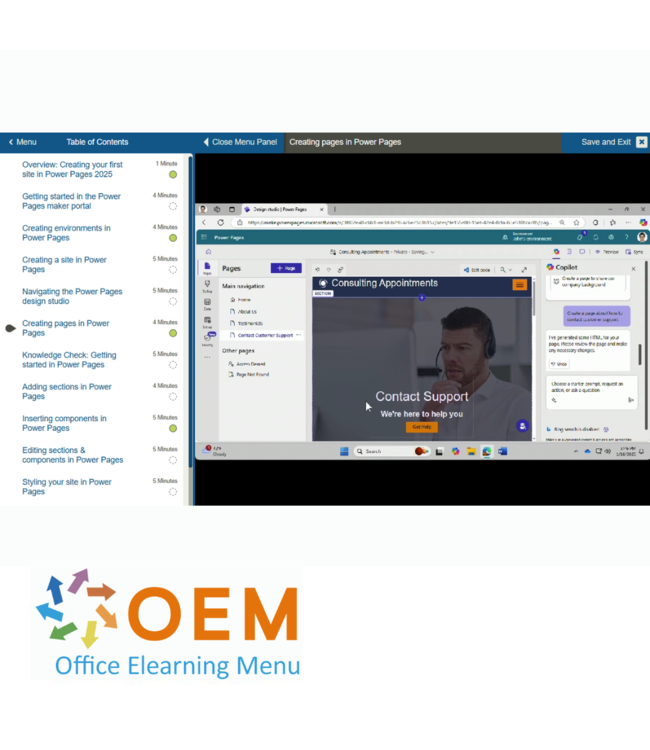Click the notifications bell in Power Pages header
The width and height of the screenshot is (650, 750).
click(595, 237)
